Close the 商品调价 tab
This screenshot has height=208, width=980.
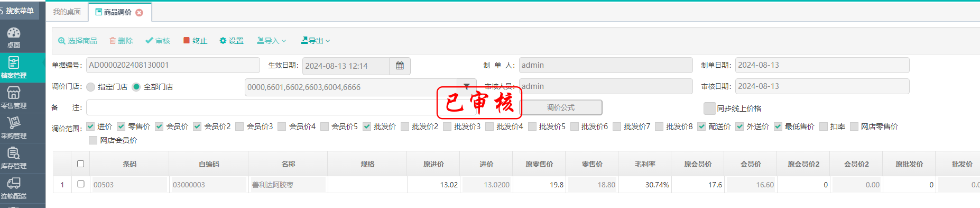(x=140, y=13)
